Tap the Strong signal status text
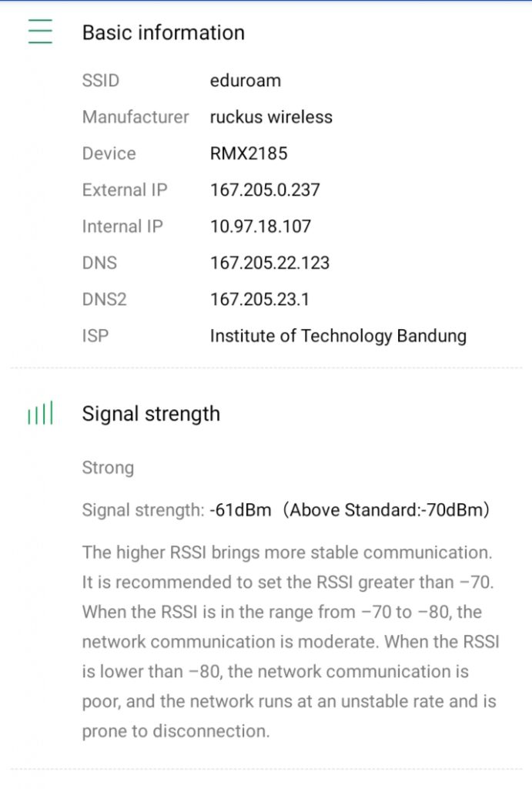The width and height of the screenshot is (532, 789). pyautogui.click(x=108, y=468)
